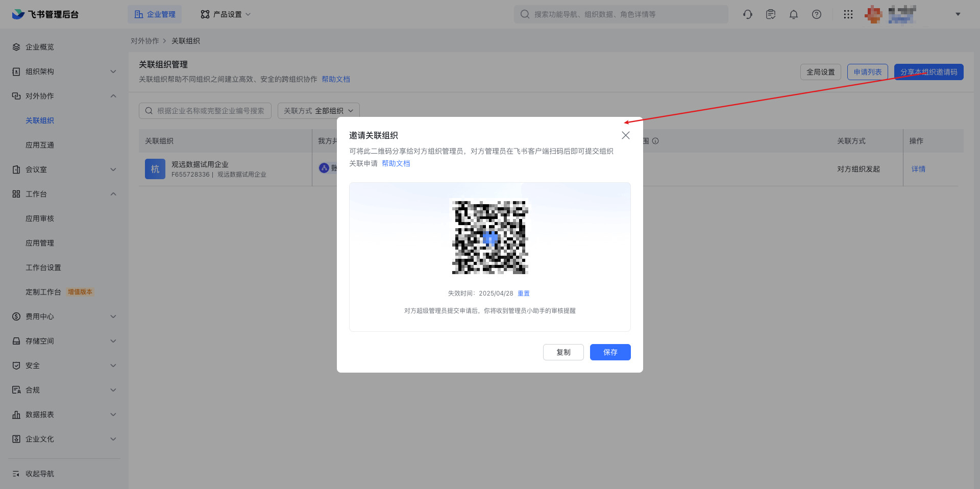Click the global search input field

click(621, 14)
